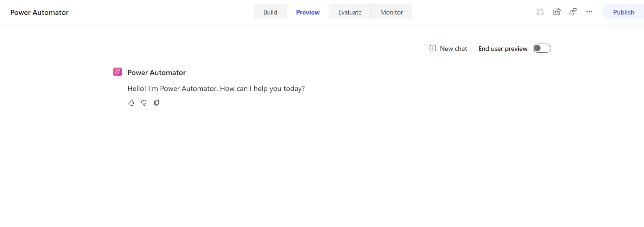
Task: Click the collaborators icon next to share
Action: (x=573, y=12)
